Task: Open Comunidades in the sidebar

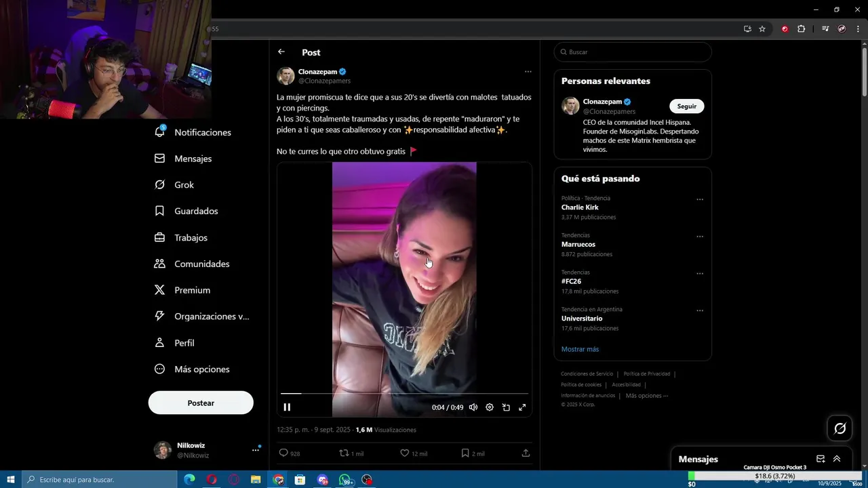Action: coord(202,264)
